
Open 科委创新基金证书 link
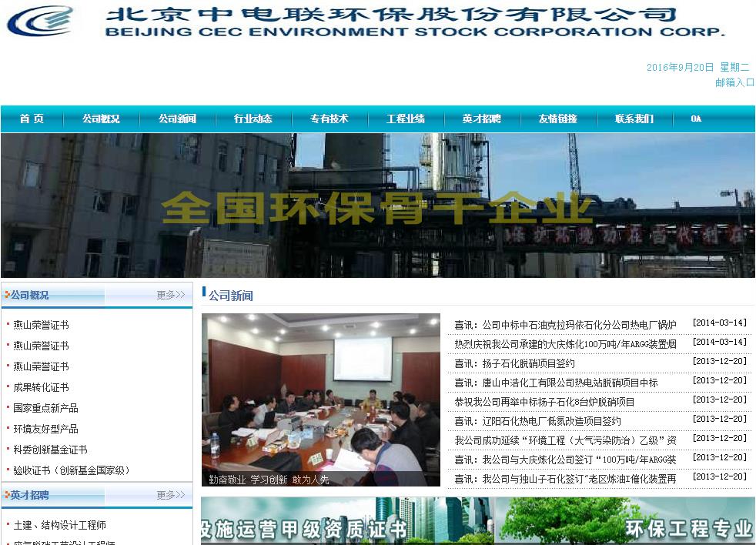(50, 450)
